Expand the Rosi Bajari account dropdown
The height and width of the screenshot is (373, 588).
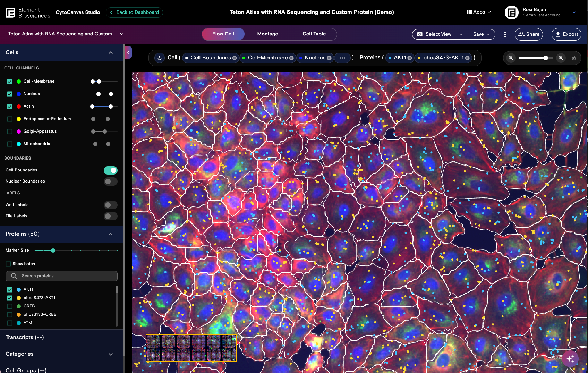click(574, 12)
